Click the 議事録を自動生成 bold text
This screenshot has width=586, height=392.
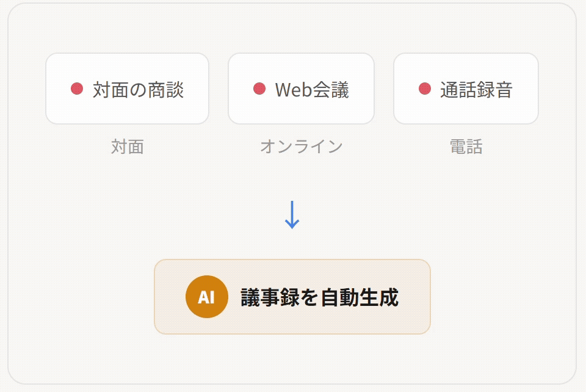click(319, 297)
